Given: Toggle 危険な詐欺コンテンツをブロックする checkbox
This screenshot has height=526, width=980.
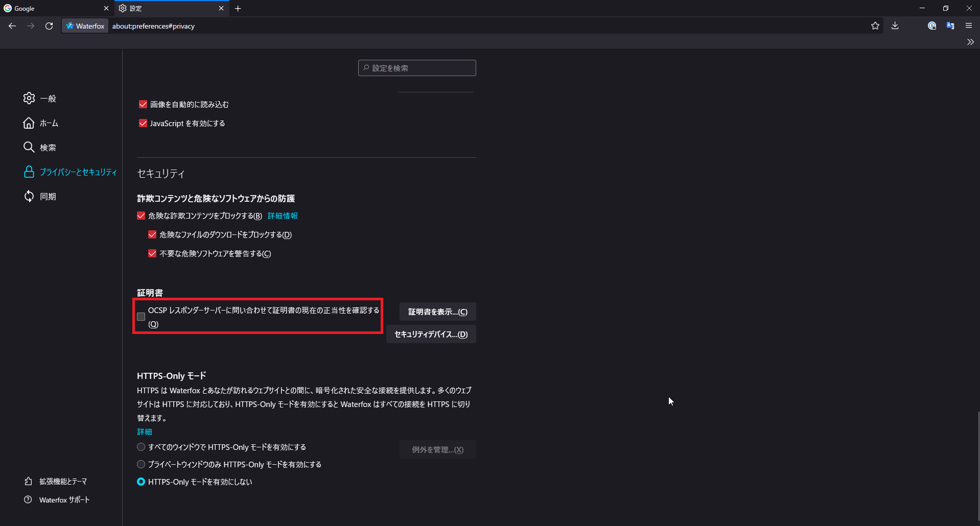Looking at the screenshot, I should pos(141,216).
